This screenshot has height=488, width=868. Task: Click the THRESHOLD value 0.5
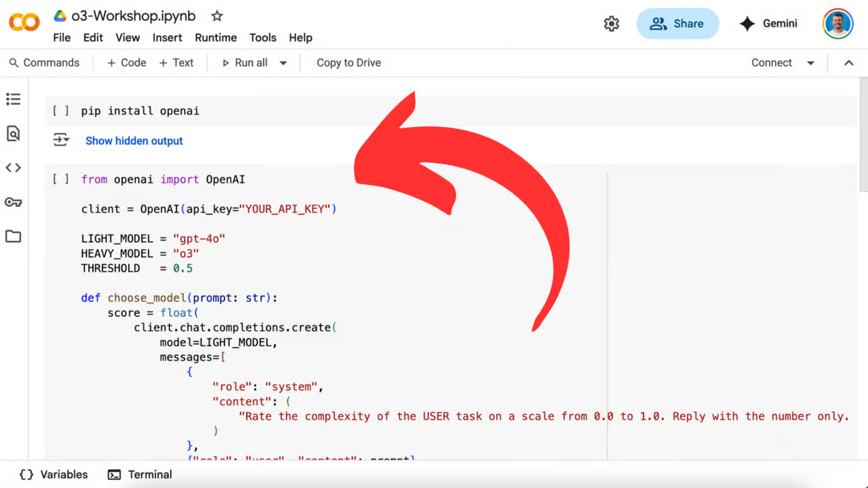click(x=183, y=268)
